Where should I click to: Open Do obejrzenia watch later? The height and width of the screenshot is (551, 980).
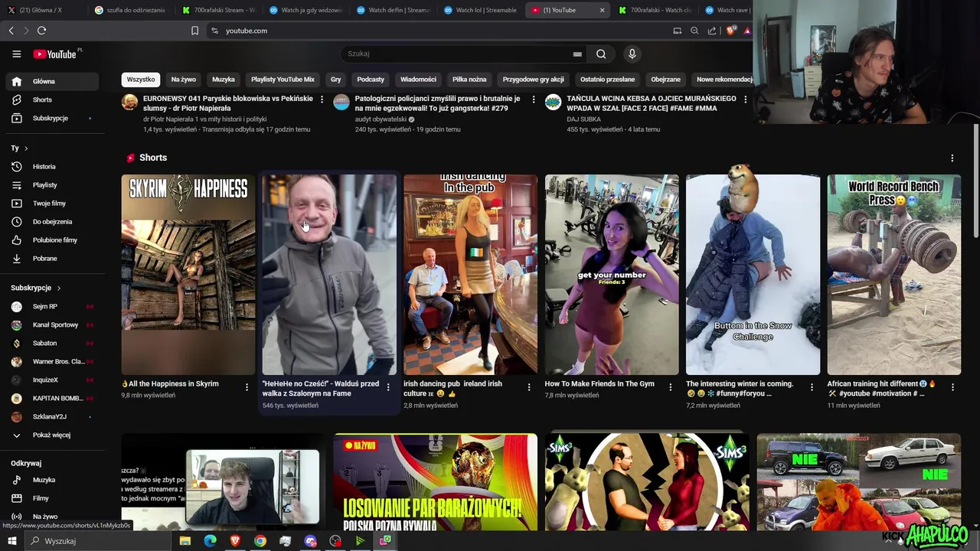(x=52, y=221)
